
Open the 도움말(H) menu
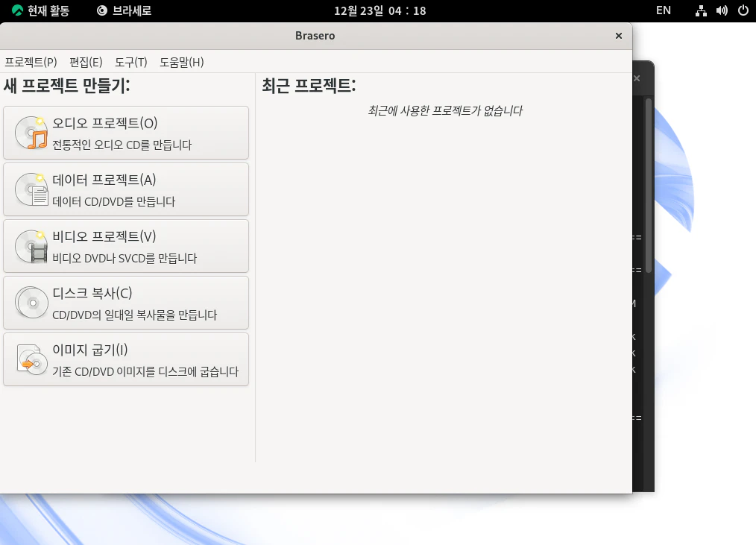(182, 62)
